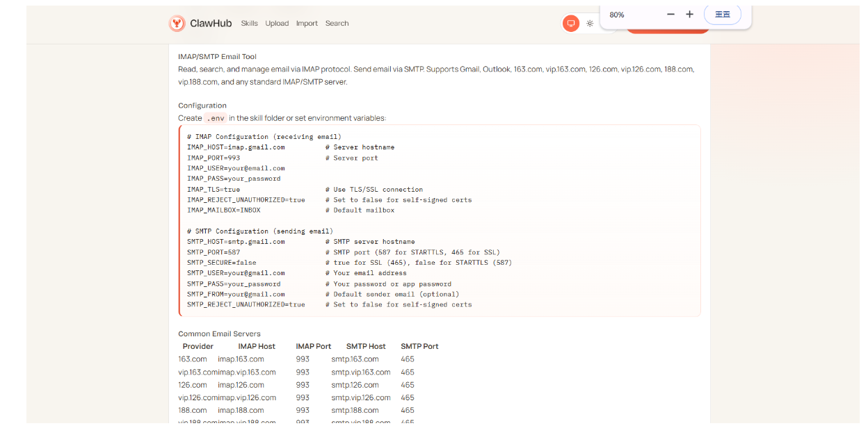Click the 80% zoom level text

tap(617, 15)
